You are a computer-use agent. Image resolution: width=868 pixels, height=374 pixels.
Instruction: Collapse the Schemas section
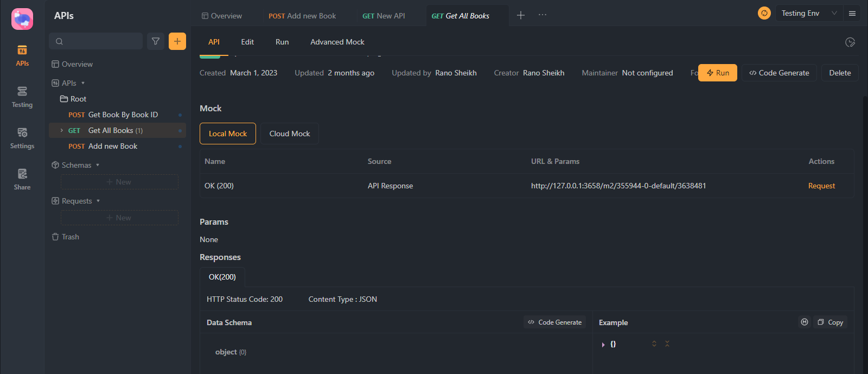[98, 165]
